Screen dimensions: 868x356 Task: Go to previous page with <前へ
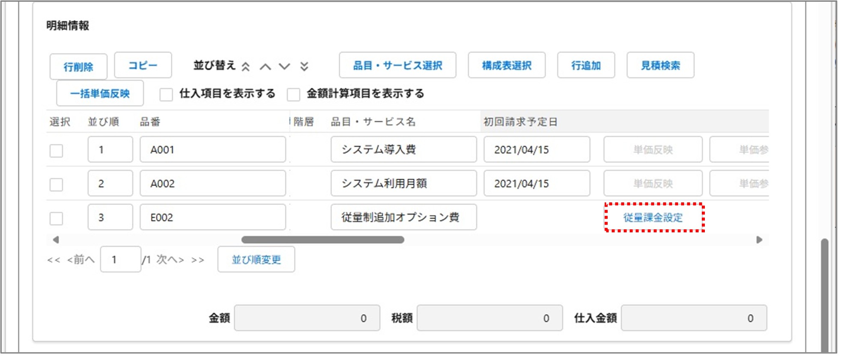tap(81, 259)
